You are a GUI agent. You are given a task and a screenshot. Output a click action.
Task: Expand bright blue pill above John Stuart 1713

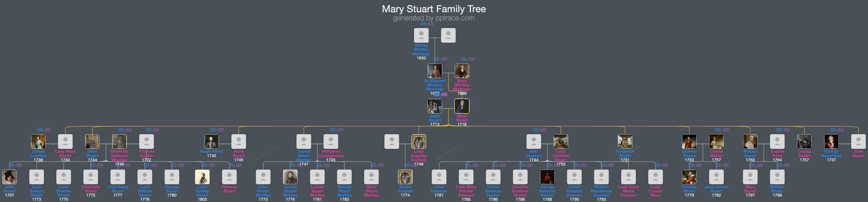[x=437, y=95]
